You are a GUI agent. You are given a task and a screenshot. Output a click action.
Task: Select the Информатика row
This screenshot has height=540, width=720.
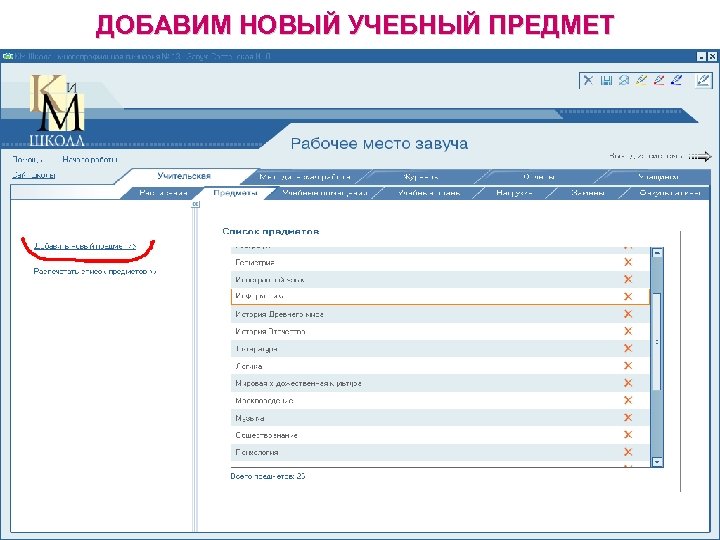pos(440,297)
